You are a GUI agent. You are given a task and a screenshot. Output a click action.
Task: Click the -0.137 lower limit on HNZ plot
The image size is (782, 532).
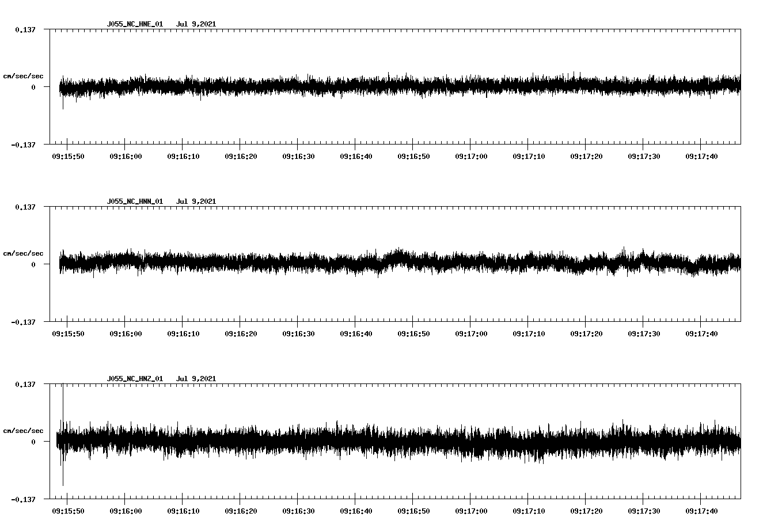23,499
